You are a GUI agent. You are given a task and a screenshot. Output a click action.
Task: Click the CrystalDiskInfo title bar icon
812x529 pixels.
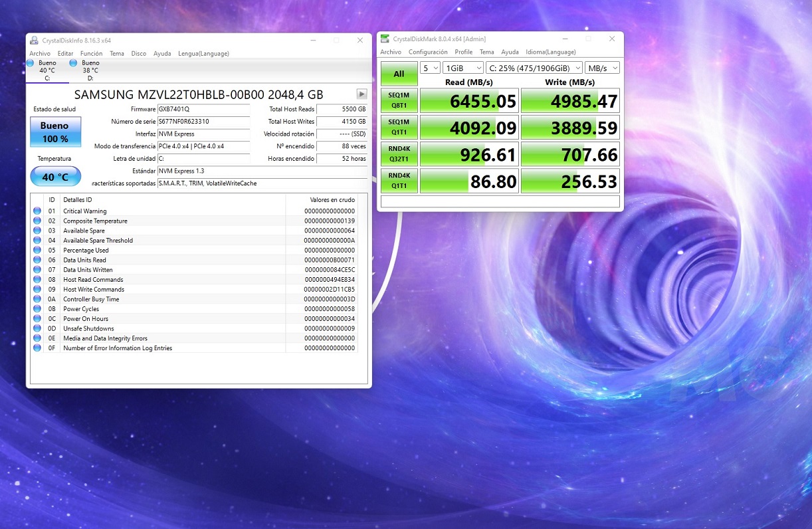pos(34,41)
